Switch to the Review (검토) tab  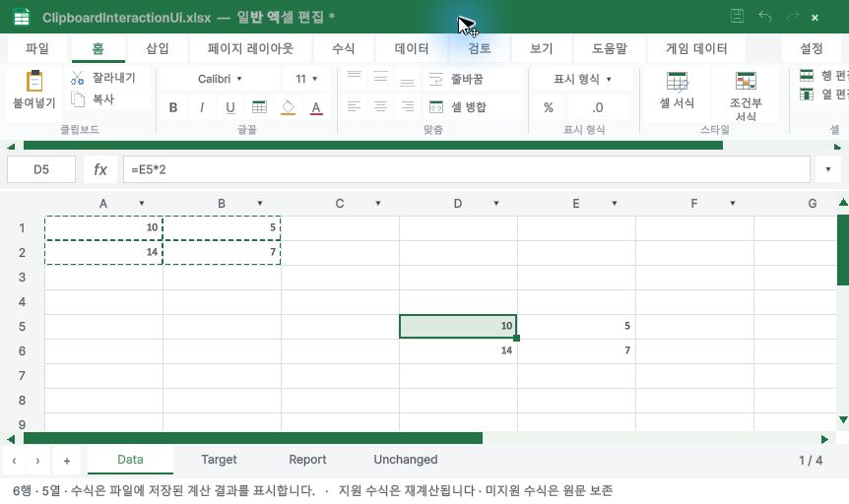[x=480, y=48]
